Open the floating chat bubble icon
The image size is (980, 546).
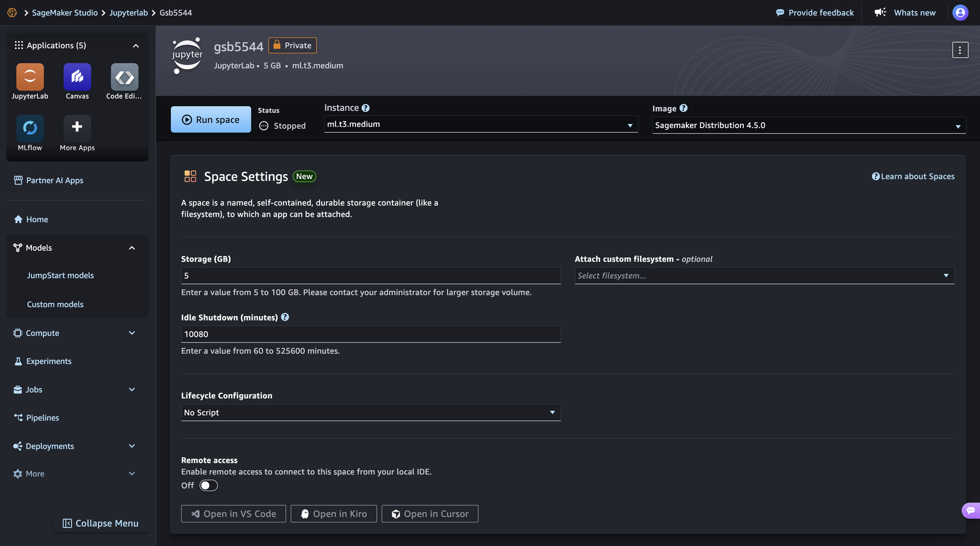971,511
